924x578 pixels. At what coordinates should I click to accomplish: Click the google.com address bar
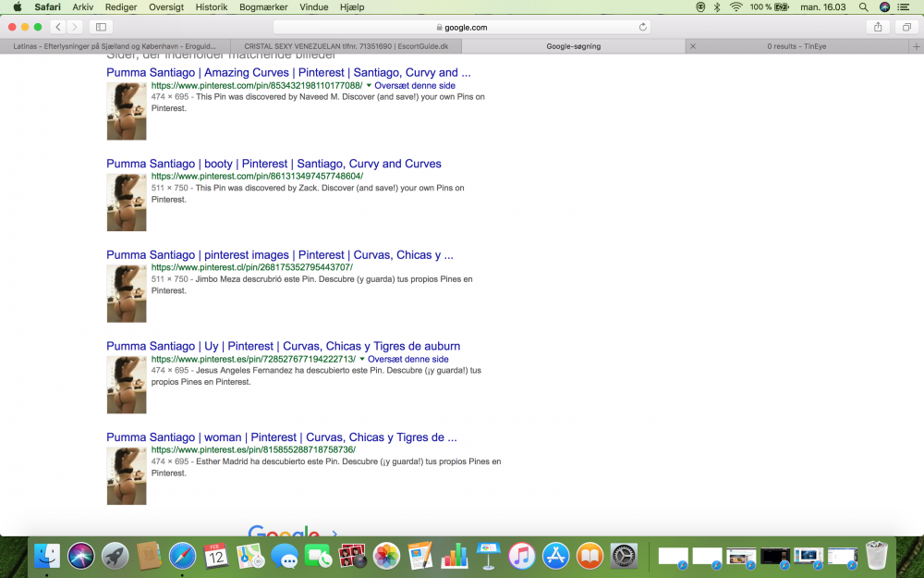pyautogui.click(x=462, y=27)
